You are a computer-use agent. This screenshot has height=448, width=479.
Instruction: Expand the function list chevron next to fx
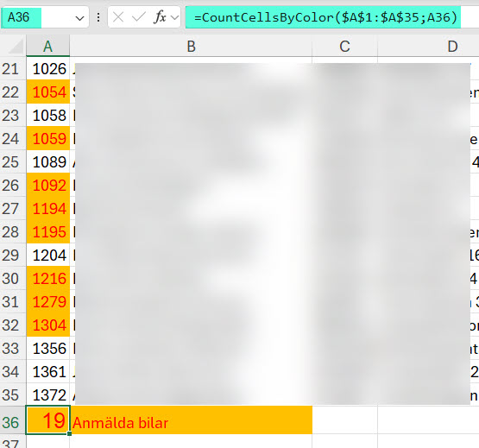(174, 18)
